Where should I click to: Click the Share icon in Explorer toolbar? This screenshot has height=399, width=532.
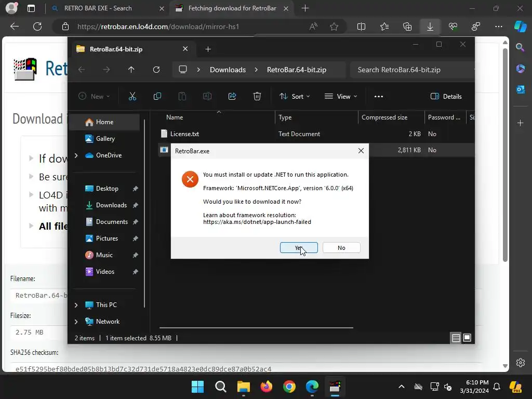coord(232,96)
